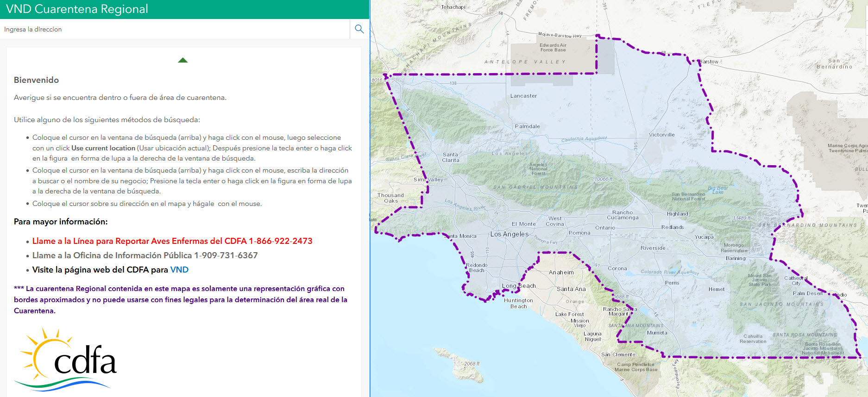Open the VND web page link
The image size is (868, 397).
(179, 270)
